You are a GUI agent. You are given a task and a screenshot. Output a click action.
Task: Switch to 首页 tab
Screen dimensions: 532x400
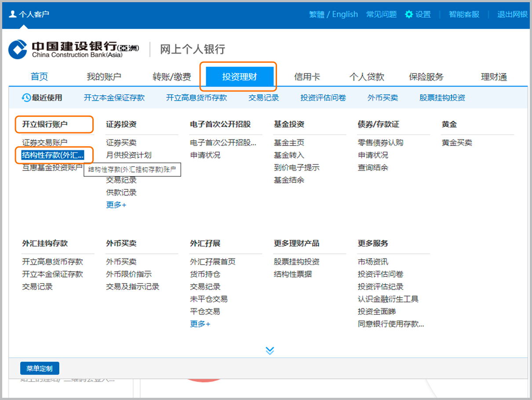(39, 77)
